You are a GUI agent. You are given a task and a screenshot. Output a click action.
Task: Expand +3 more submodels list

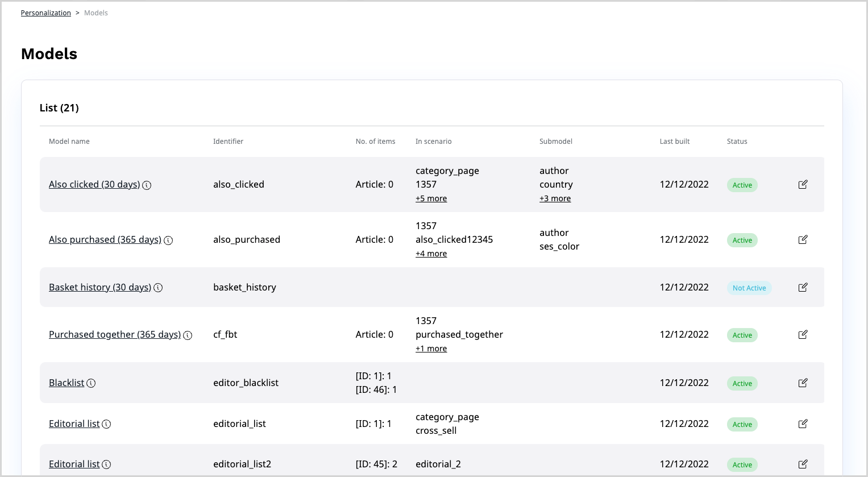555,198
